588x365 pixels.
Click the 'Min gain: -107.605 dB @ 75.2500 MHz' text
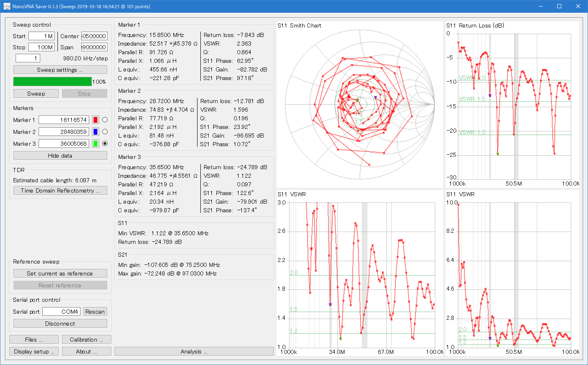169,265
